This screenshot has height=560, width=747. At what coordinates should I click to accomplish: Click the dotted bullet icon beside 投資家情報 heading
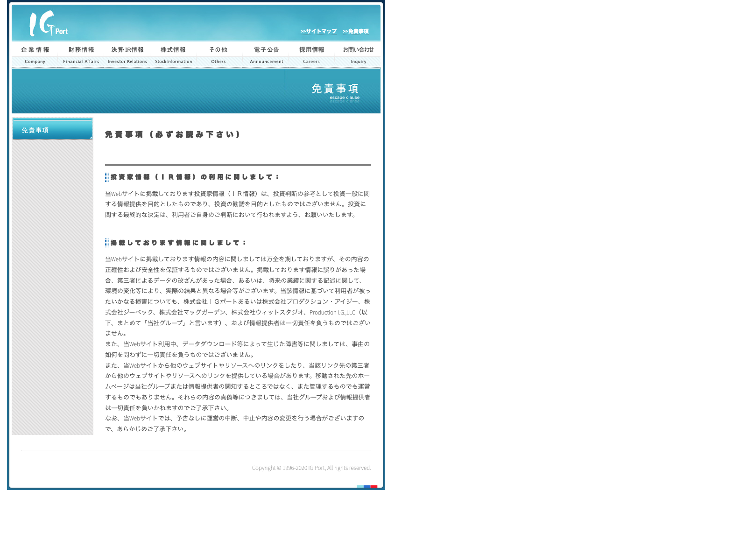tap(107, 177)
